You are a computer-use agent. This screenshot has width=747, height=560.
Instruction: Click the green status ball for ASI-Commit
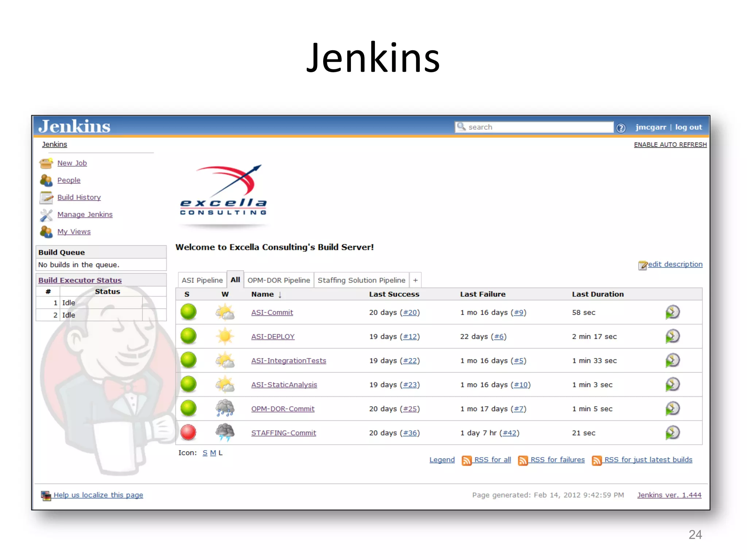[x=189, y=312]
